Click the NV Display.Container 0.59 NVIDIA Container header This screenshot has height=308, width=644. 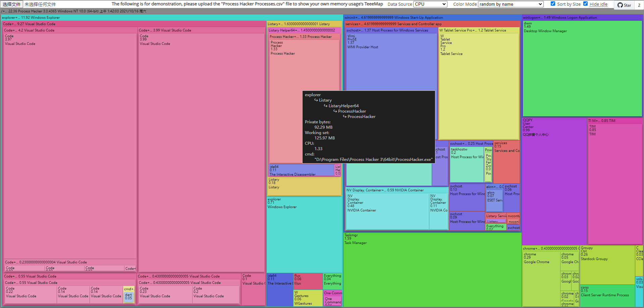click(x=397, y=190)
